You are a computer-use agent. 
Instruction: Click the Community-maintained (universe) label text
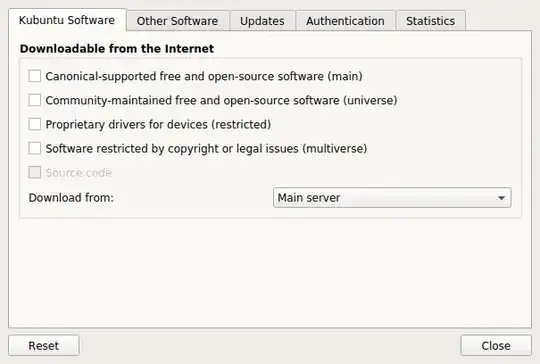point(221,101)
